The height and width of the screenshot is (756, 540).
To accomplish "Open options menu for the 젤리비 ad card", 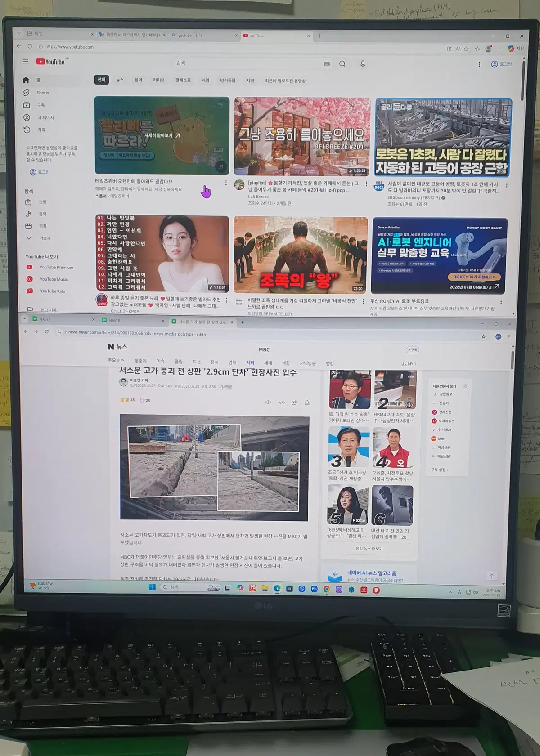I will click(x=226, y=183).
